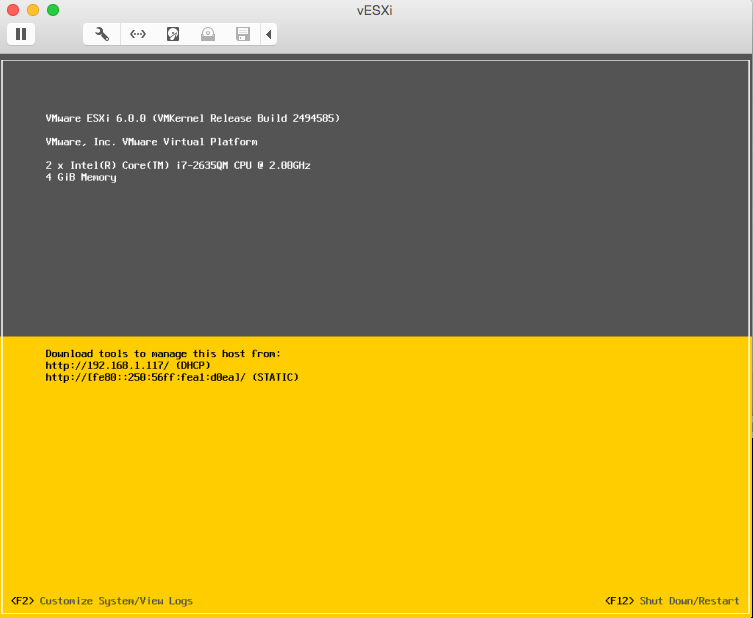Click F2 Customize System/View Logs
753x618 pixels.
[102, 601]
